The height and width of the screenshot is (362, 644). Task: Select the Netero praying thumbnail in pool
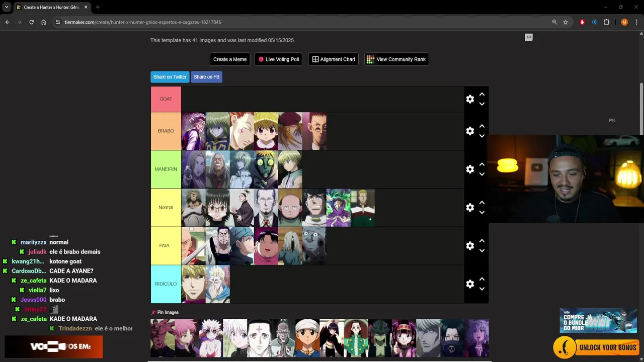tap(283, 338)
